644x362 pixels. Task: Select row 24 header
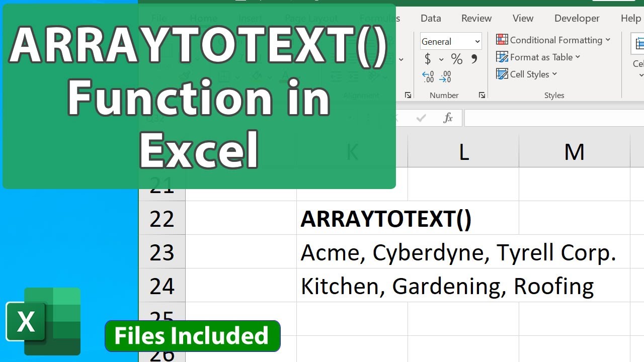pyautogui.click(x=162, y=286)
